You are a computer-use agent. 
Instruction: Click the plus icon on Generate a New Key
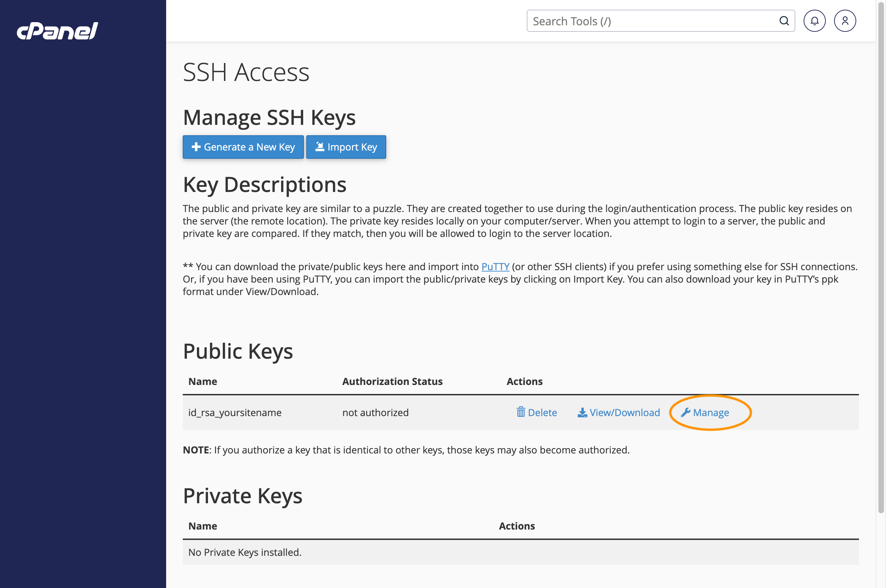196,147
